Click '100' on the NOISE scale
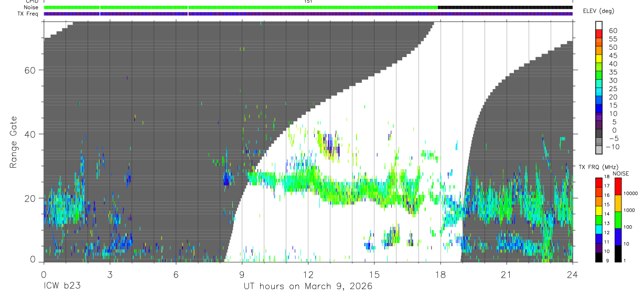 click(627, 227)
